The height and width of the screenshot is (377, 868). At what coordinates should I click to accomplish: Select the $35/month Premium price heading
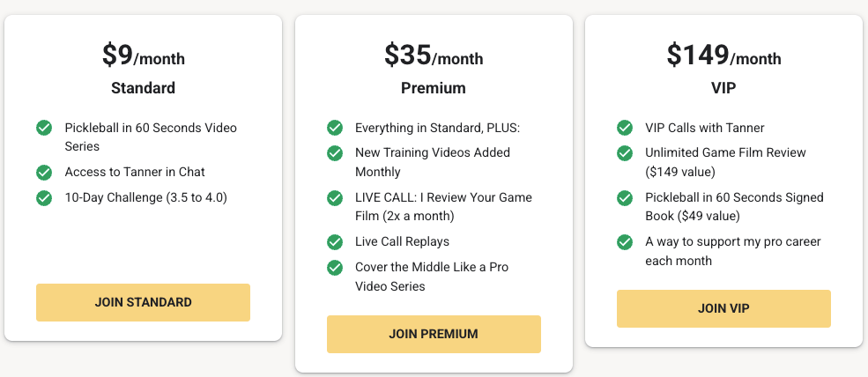point(434,55)
